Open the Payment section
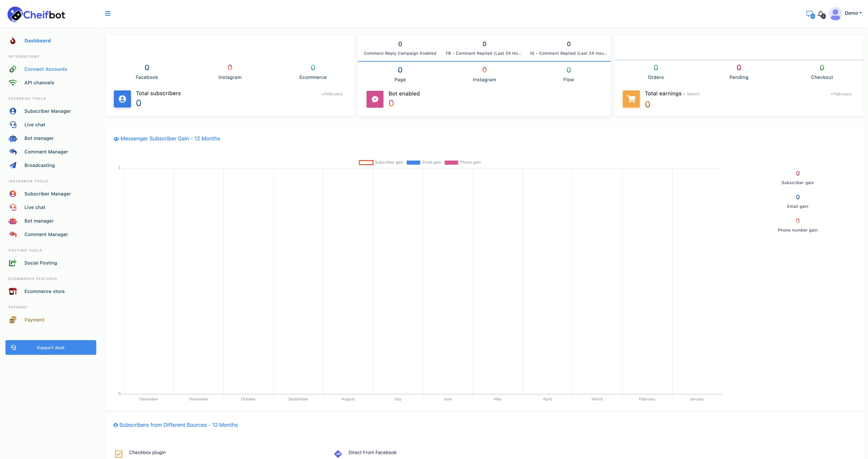Viewport: 868px width, 459px height. [34, 320]
